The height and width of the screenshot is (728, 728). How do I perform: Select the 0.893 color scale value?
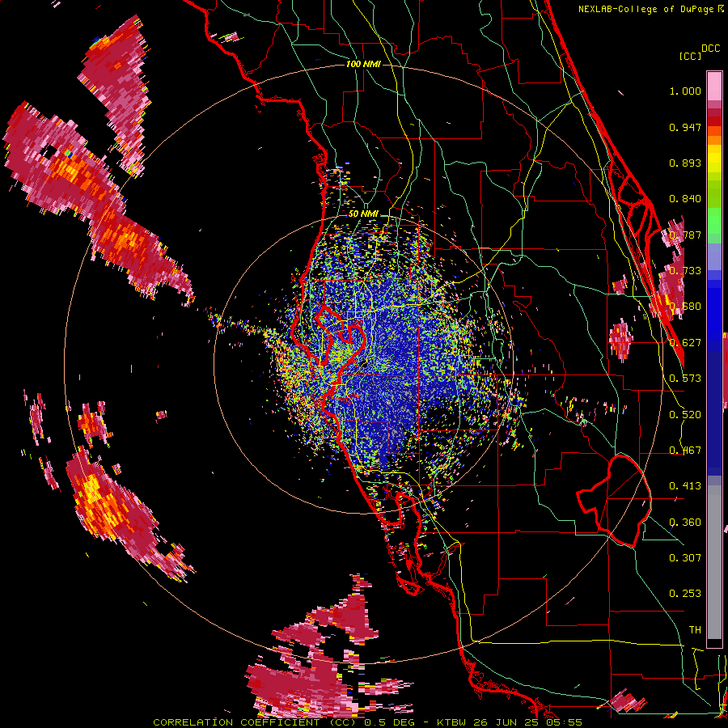point(685,163)
